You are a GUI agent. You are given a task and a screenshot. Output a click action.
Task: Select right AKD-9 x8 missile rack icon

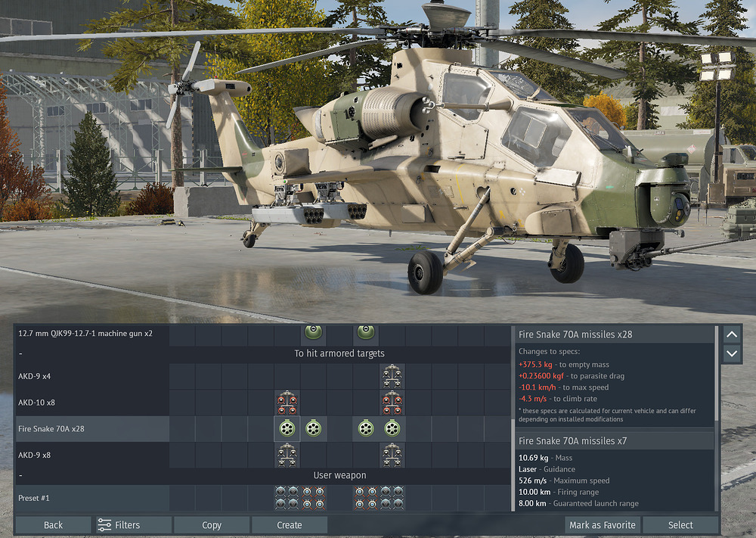click(392, 455)
